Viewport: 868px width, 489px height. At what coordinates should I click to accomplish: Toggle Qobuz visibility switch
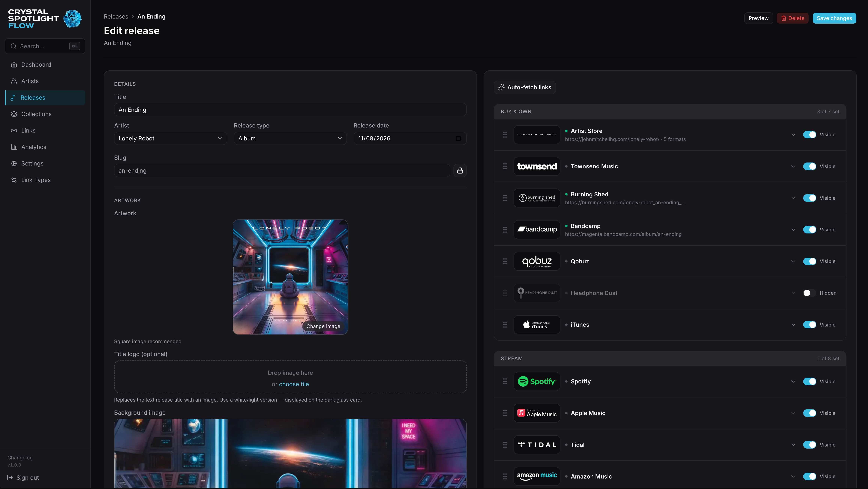tap(809, 261)
